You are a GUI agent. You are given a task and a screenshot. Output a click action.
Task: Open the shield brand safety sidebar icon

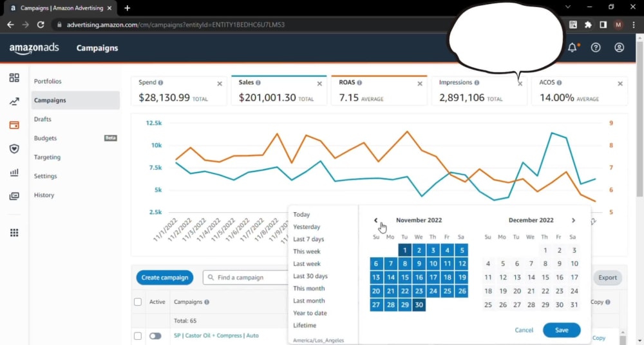[14, 148]
